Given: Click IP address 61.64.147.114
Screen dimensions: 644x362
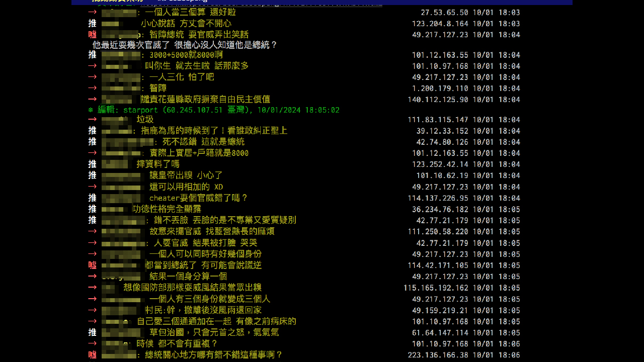Looking at the screenshot, I should (440, 333).
